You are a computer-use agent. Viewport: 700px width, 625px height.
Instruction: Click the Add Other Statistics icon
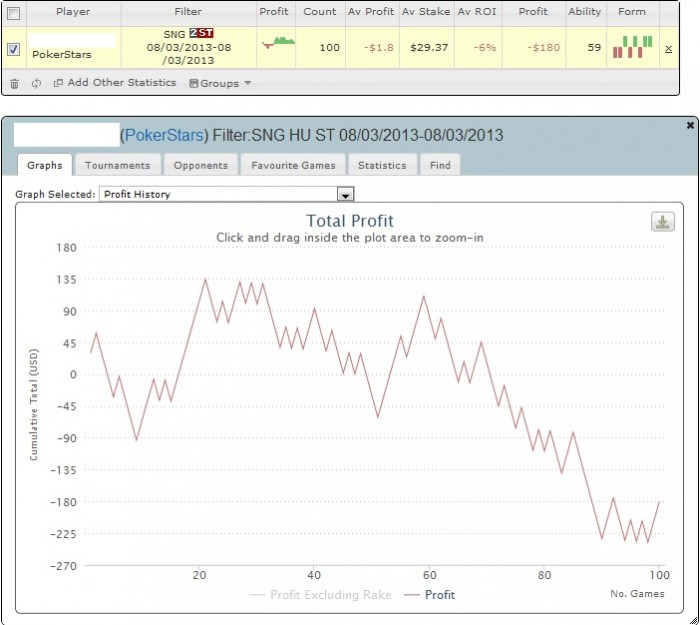coord(58,83)
